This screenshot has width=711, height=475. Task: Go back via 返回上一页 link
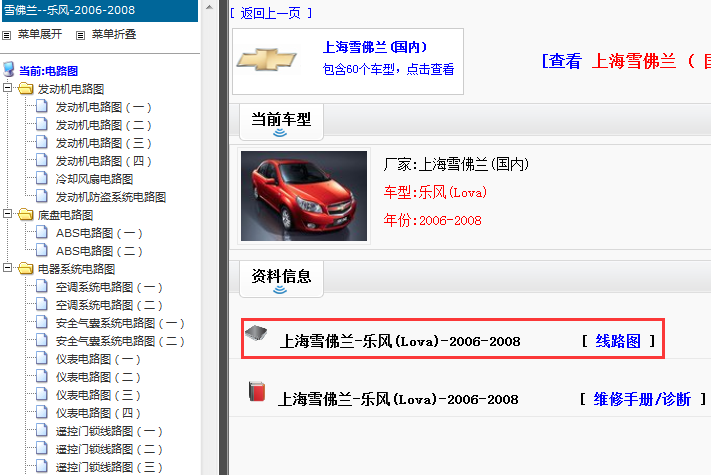pyautogui.click(x=271, y=13)
